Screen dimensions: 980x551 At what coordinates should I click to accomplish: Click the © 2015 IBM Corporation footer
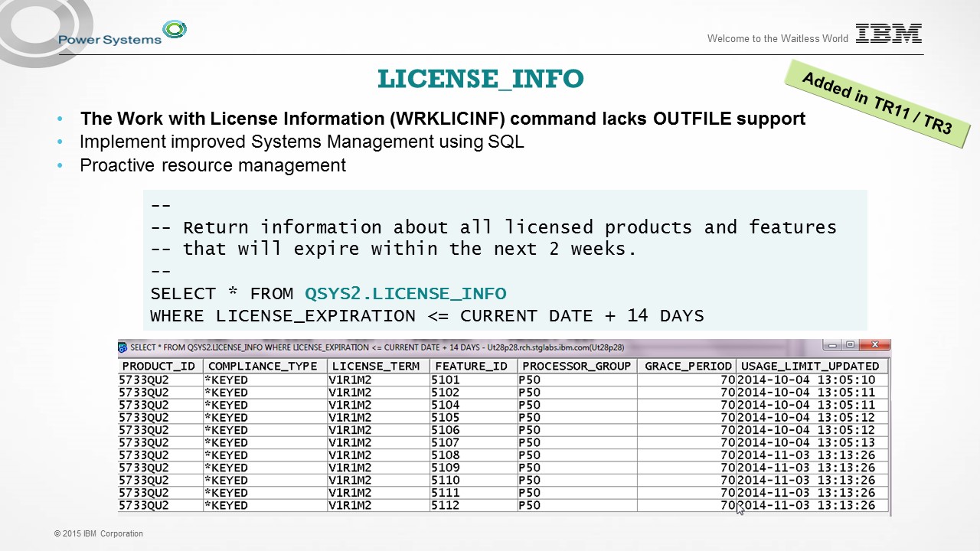[x=99, y=533]
